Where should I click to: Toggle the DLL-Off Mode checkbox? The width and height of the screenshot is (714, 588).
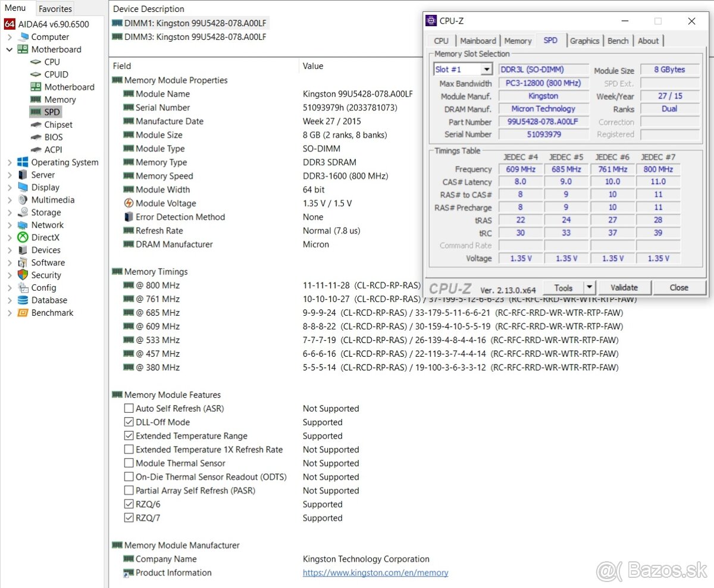[x=129, y=422]
